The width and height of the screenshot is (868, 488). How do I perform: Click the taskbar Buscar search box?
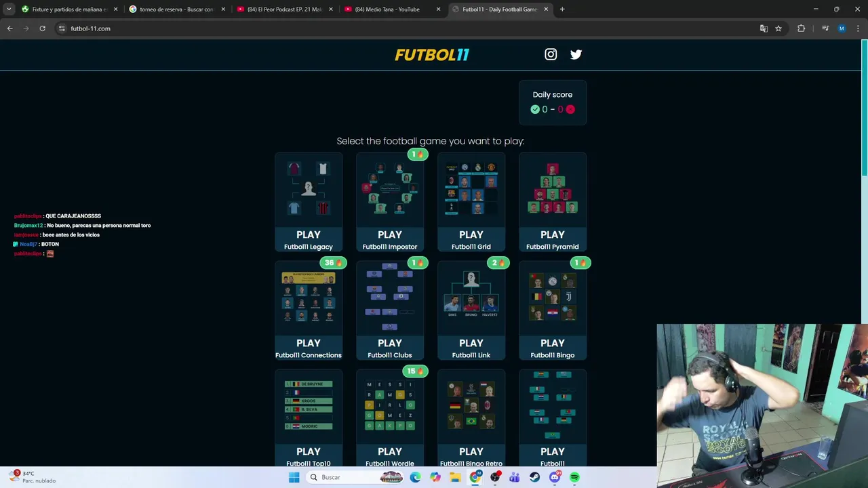pos(355,477)
